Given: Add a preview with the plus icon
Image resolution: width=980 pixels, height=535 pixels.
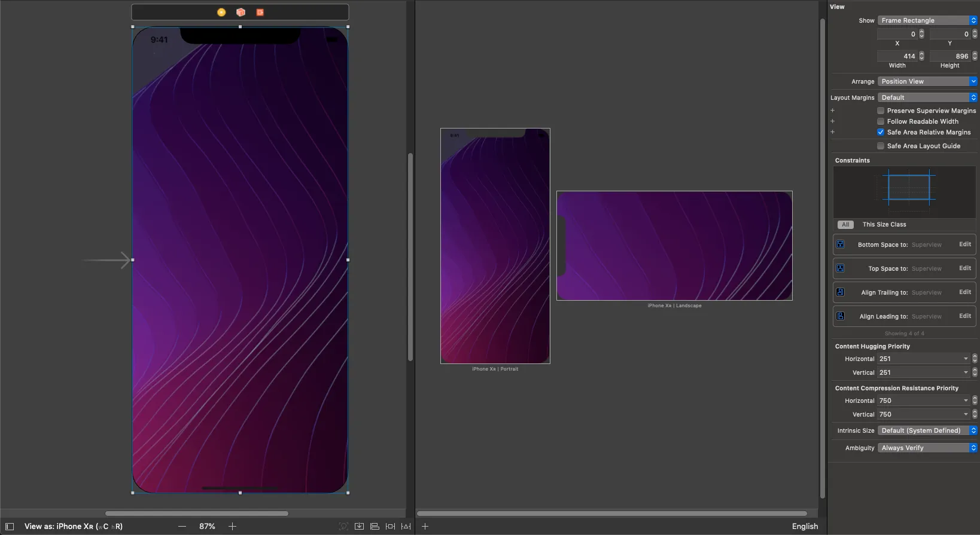Looking at the screenshot, I should [425, 527].
